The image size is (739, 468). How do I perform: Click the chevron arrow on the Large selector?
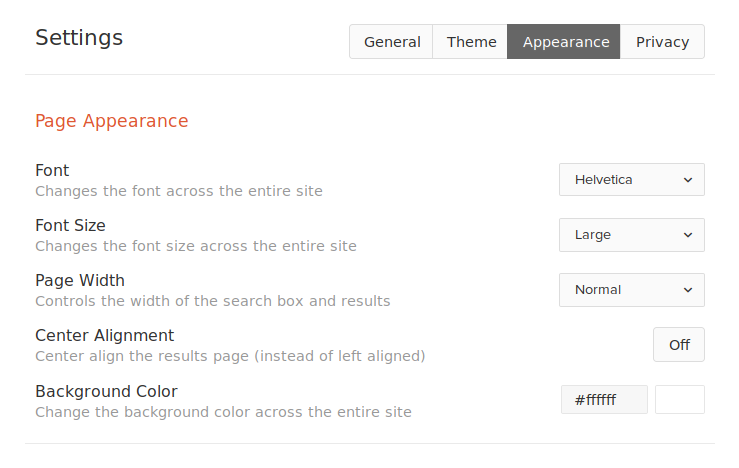point(688,235)
